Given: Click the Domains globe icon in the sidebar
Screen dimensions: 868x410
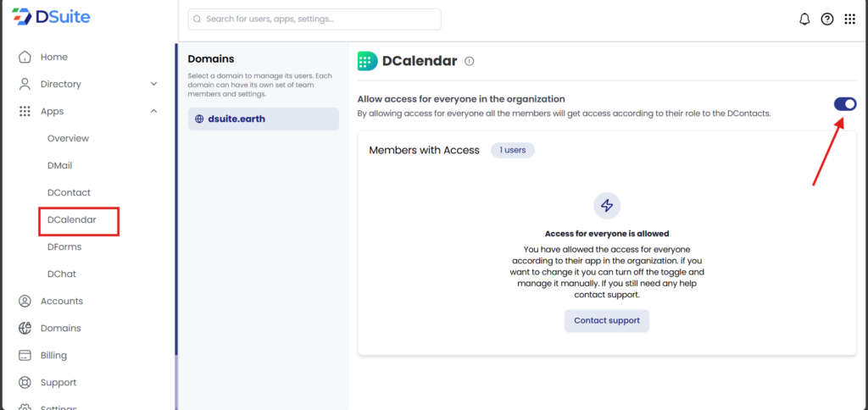Looking at the screenshot, I should pos(25,328).
